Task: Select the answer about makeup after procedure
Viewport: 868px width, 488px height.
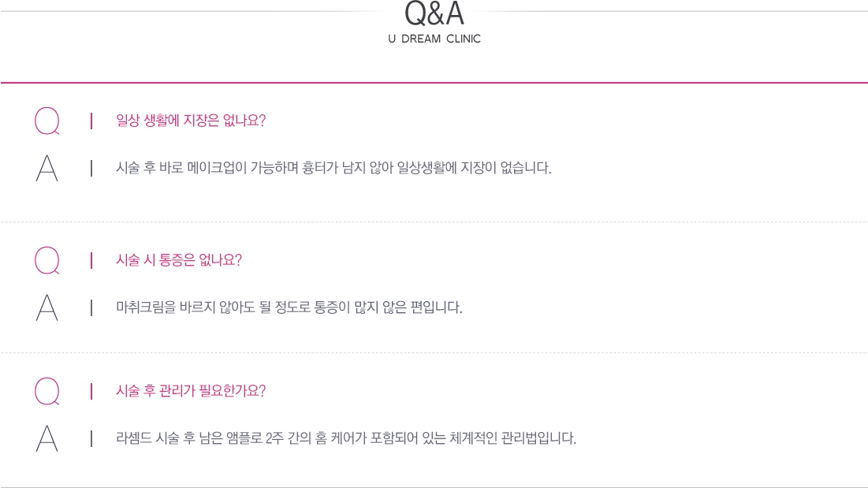Action: pyautogui.click(x=333, y=168)
